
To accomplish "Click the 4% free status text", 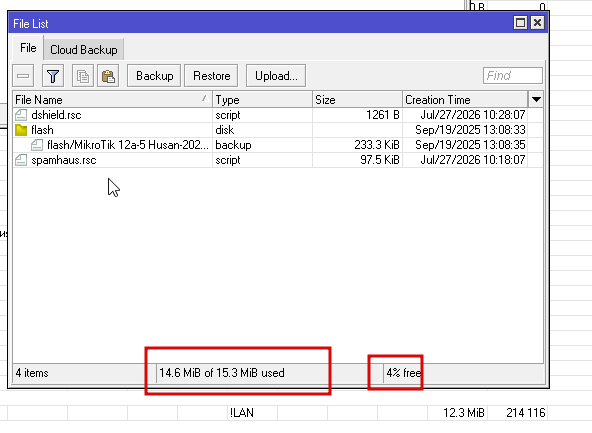I will click(404, 373).
